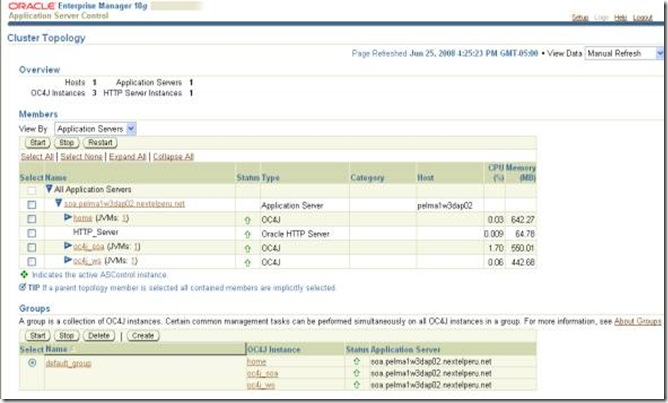Check the HTTP_Server checkbox
Screen dimensions: 668x403
click(32, 233)
